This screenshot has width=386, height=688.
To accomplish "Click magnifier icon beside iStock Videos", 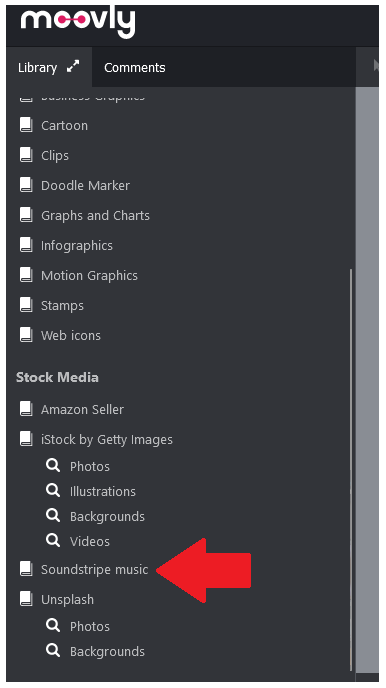I will tap(53, 541).
